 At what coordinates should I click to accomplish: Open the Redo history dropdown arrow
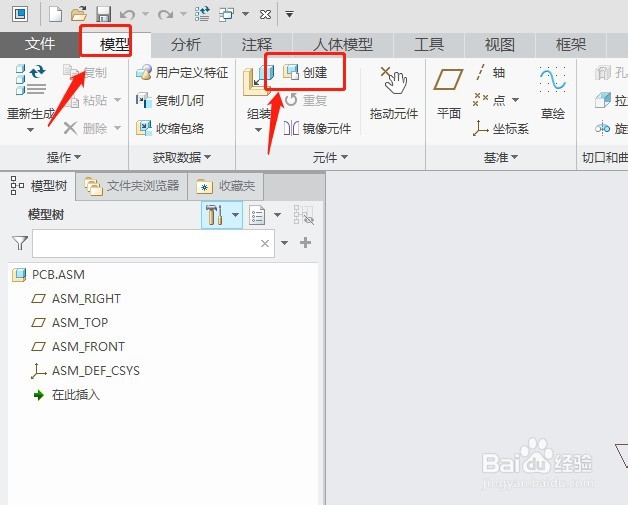pos(183,14)
